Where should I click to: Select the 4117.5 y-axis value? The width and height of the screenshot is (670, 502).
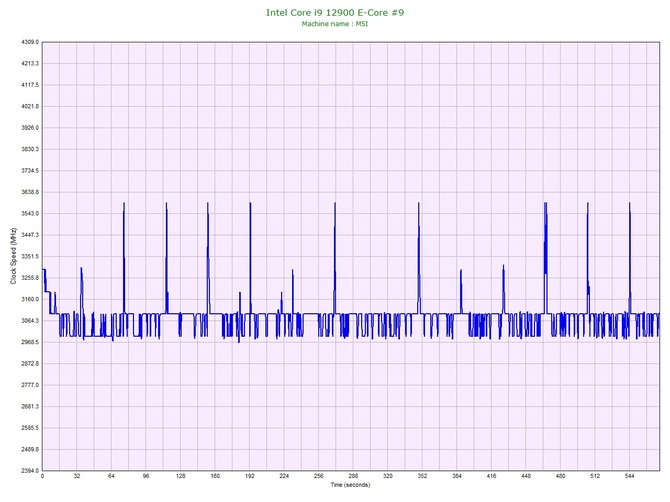click(30, 85)
